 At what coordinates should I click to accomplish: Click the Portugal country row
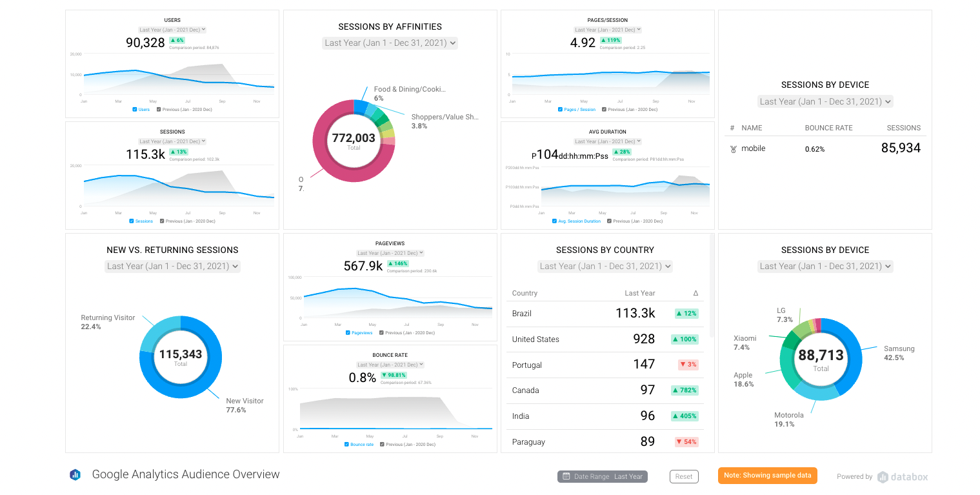click(605, 365)
